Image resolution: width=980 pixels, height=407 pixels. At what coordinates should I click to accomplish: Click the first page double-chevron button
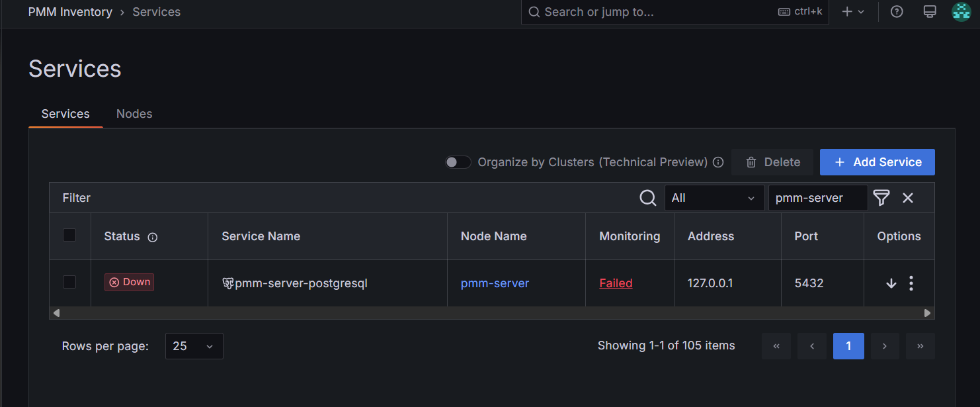pos(776,346)
